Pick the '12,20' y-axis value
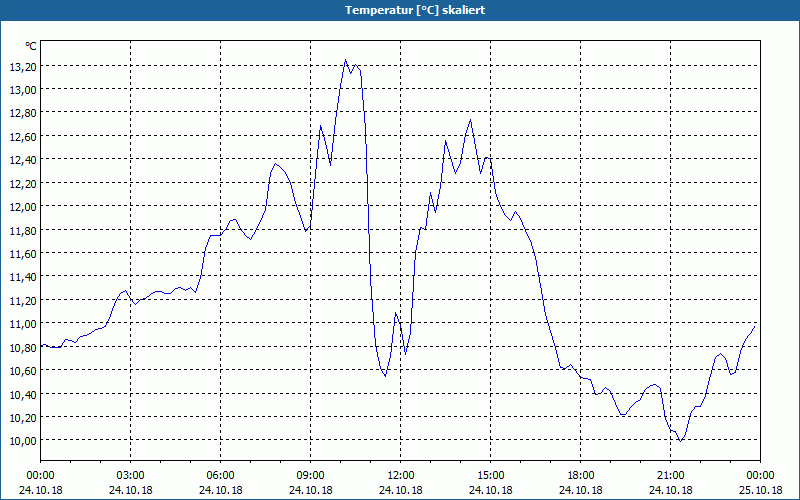This screenshot has width=800, height=500. click(23, 184)
